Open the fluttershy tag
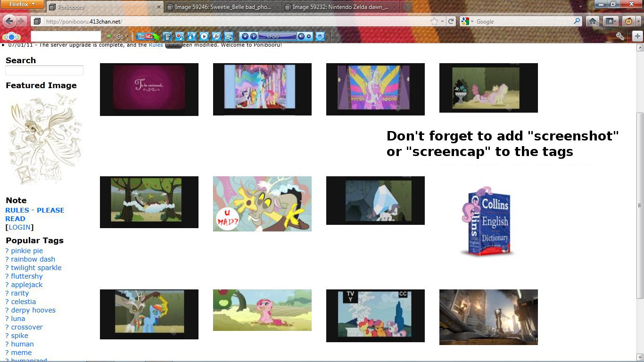The image size is (644, 362). click(27, 276)
